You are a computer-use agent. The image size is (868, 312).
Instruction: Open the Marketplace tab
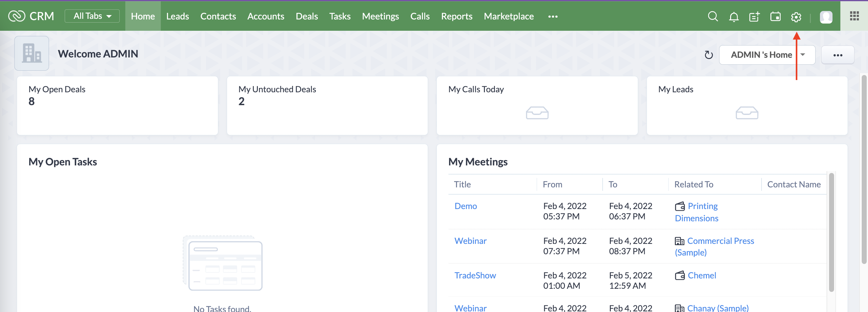tap(508, 16)
